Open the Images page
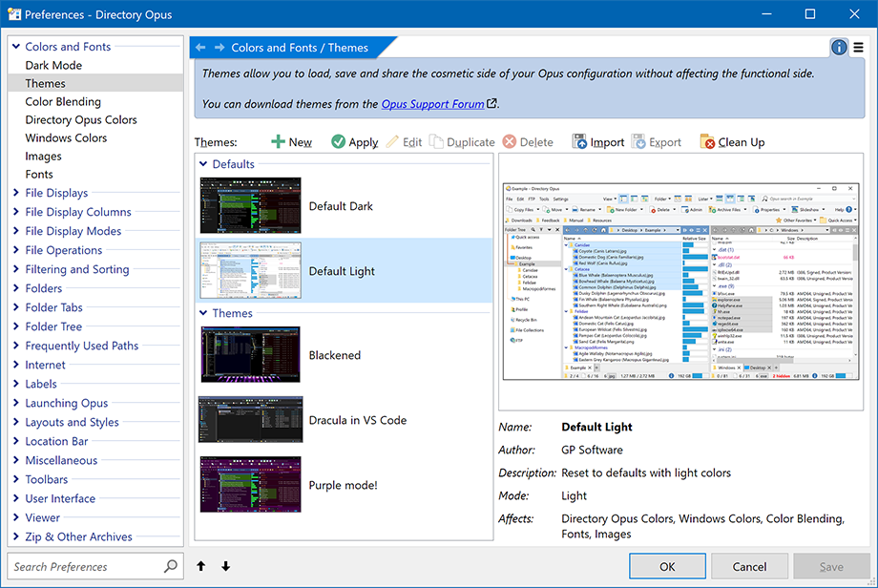The width and height of the screenshot is (878, 588). (x=43, y=157)
